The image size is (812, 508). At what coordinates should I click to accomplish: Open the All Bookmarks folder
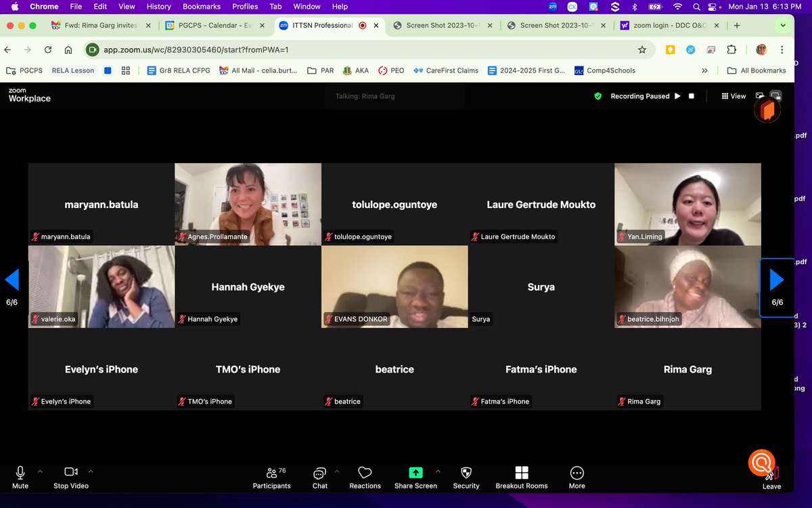tap(757, 70)
